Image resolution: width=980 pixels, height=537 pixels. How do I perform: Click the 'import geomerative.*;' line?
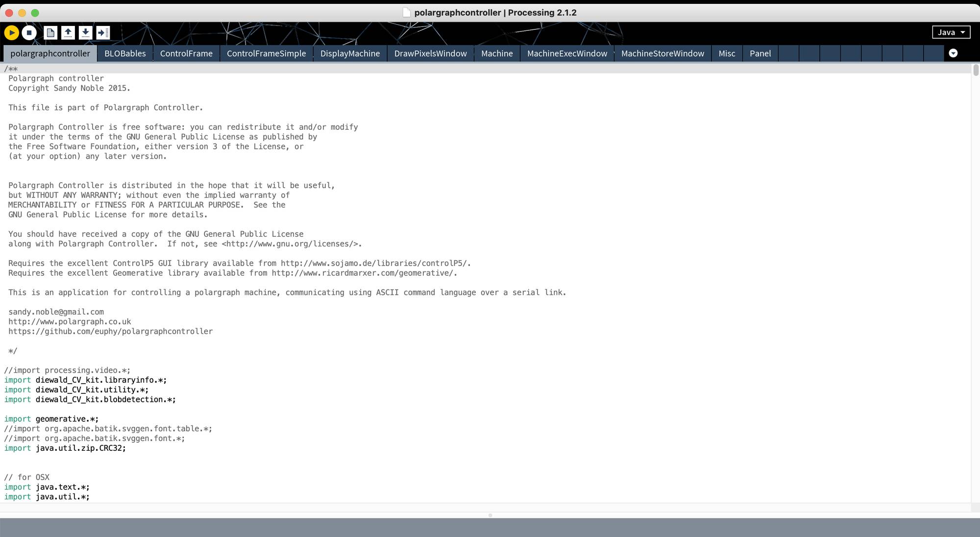tap(51, 419)
